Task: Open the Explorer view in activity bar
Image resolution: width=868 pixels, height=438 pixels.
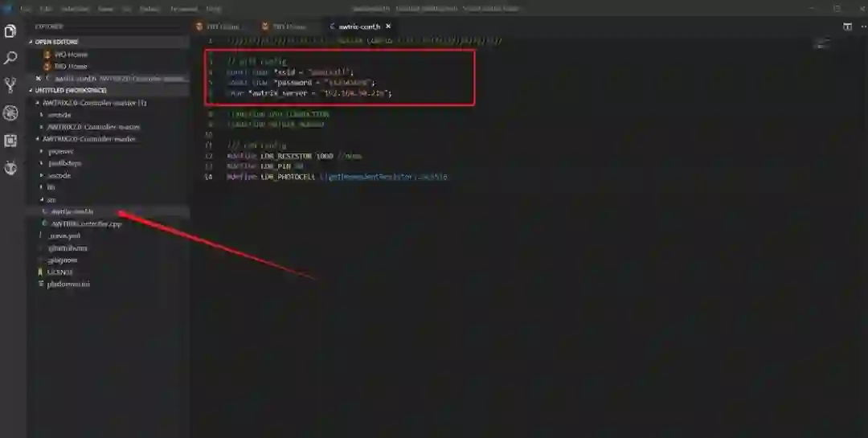Action: (10, 31)
